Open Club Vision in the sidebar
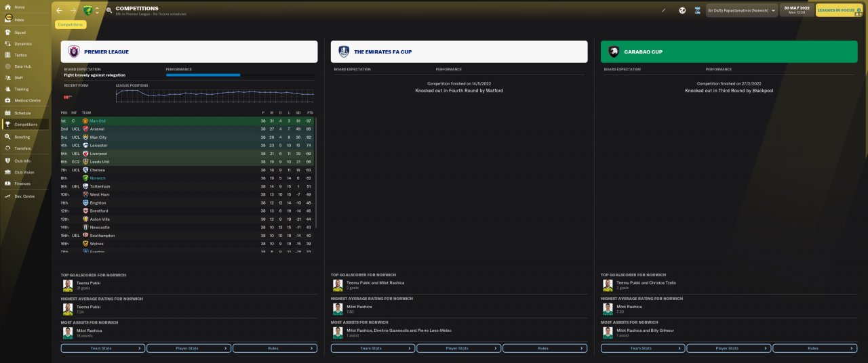This screenshot has height=363, width=868. tap(24, 172)
